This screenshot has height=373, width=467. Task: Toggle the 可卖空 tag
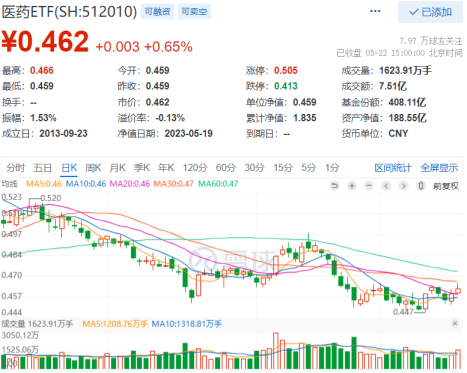[x=194, y=12]
